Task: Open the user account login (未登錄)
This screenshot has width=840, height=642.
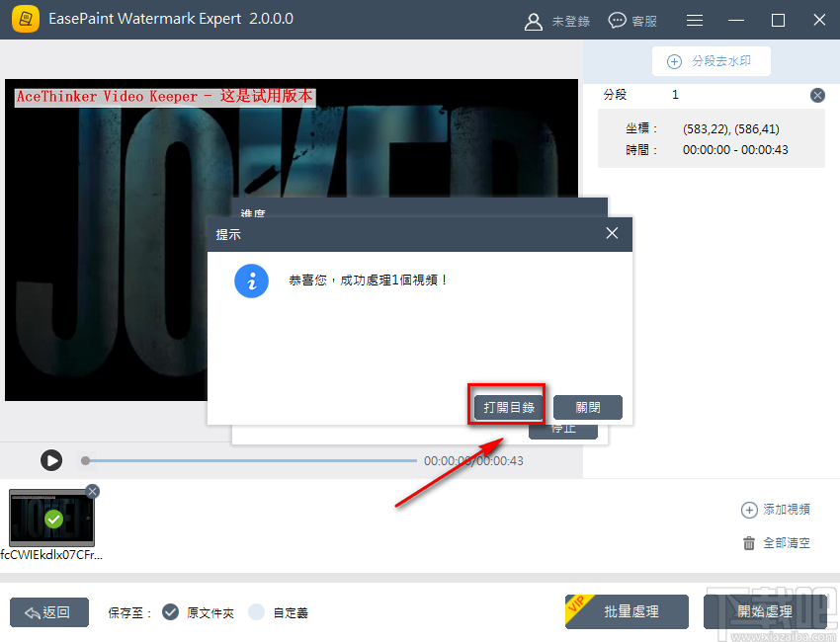Action: point(556,22)
